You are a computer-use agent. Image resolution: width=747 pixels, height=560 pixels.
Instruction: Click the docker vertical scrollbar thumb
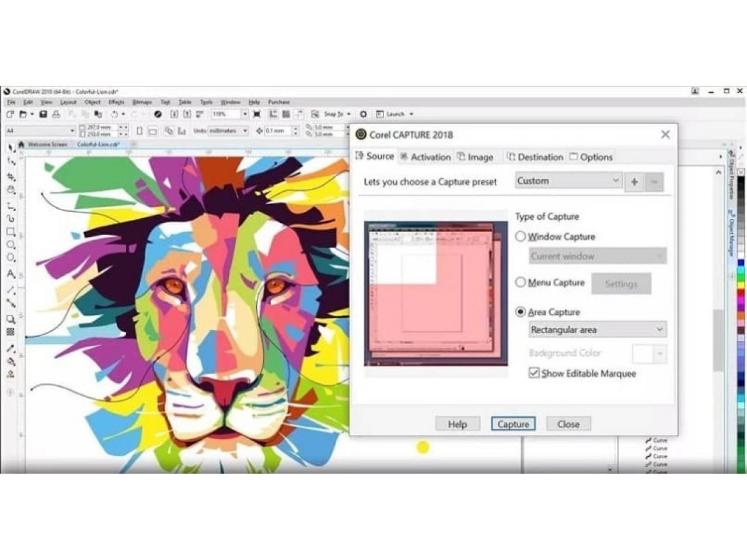[x=718, y=339]
